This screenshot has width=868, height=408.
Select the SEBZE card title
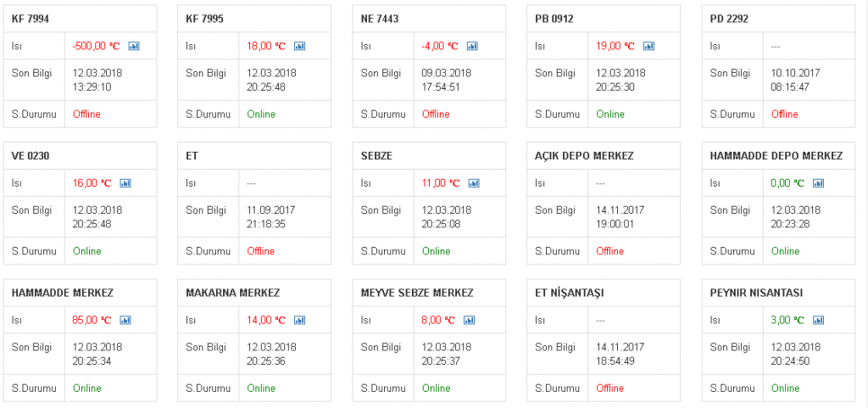(x=376, y=155)
